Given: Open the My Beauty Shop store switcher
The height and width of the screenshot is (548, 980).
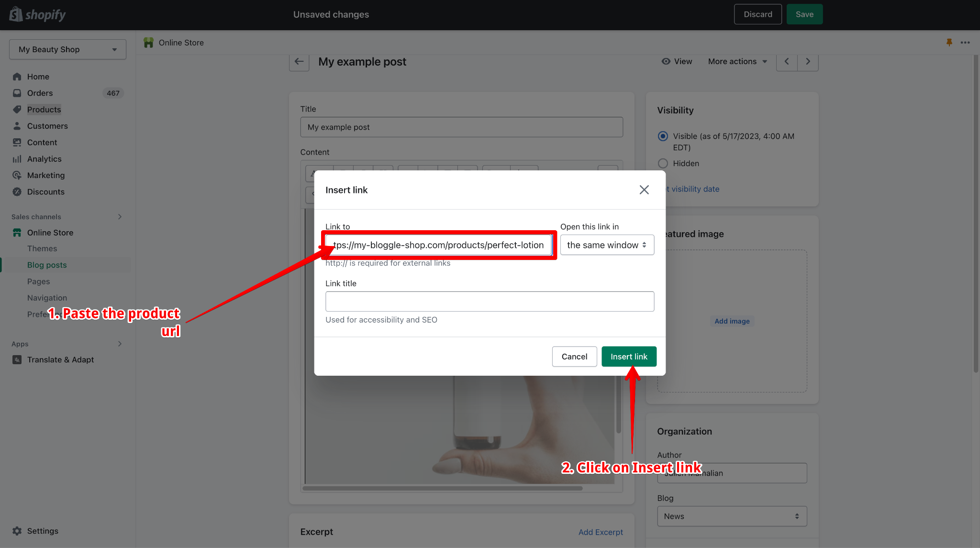Looking at the screenshot, I should (x=67, y=49).
